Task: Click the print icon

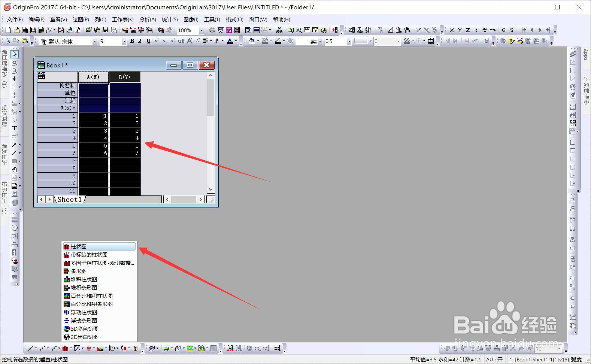Action: coord(212,30)
